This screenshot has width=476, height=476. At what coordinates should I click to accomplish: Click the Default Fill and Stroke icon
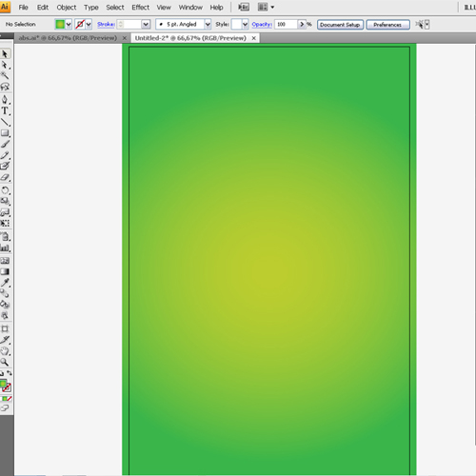click(x=2, y=373)
